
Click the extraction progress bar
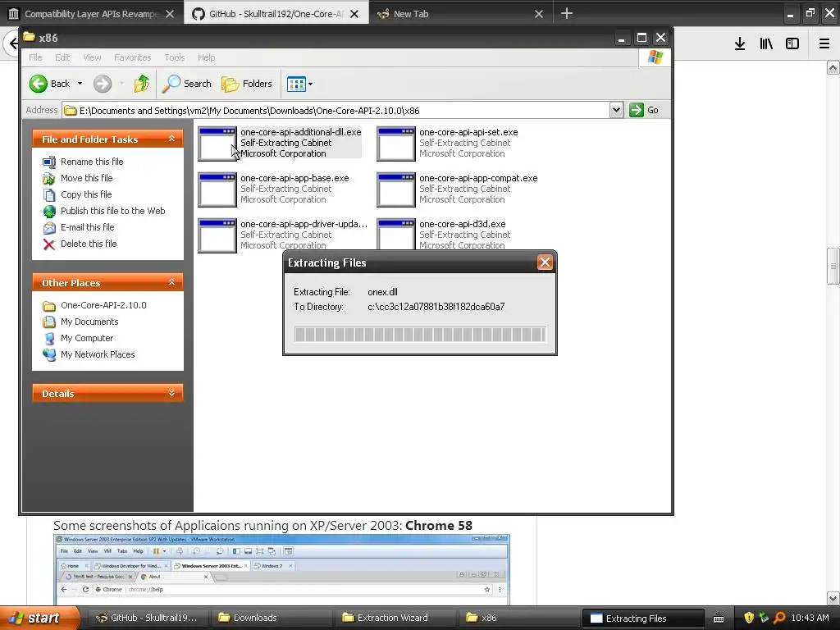[x=420, y=335]
